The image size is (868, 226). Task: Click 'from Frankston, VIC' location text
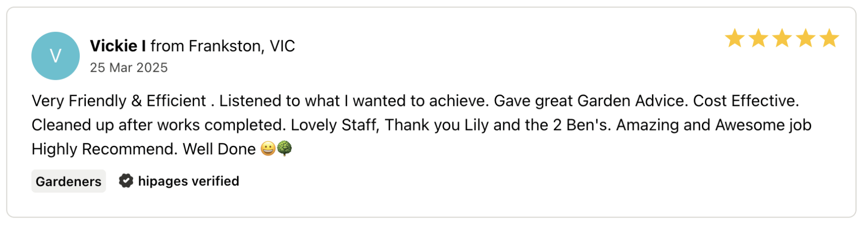click(223, 46)
